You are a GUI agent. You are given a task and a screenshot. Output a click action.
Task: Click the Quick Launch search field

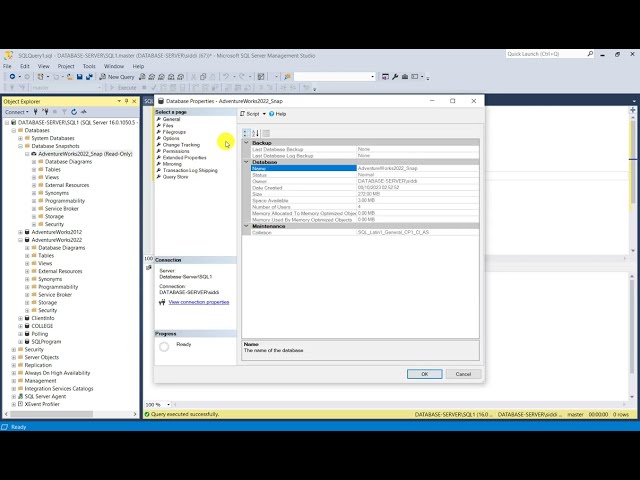pyautogui.click(x=546, y=54)
